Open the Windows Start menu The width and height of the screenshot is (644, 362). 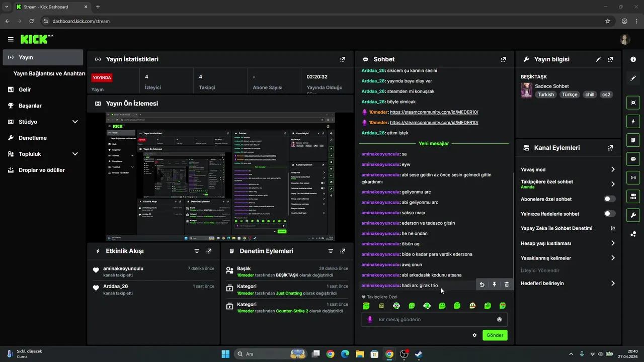225,354
